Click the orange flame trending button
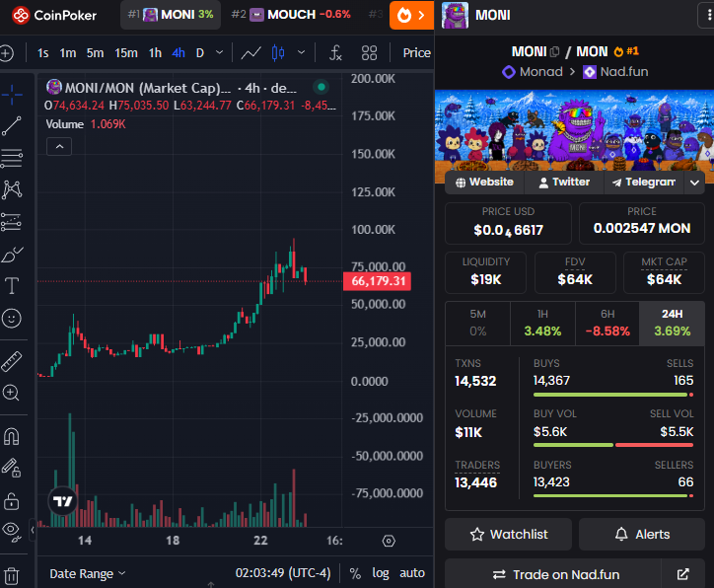This screenshot has width=714, height=588. coord(411,16)
